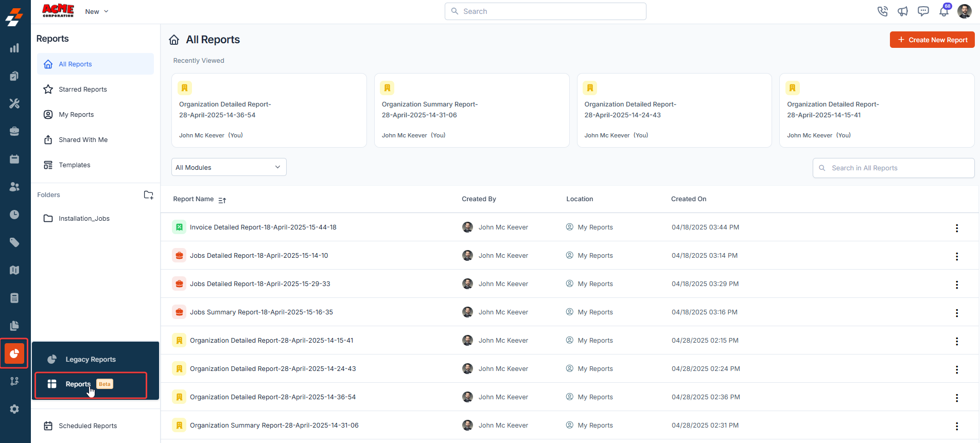The height and width of the screenshot is (443, 980).
Task: Open the map sidebar icon
Action: pos(14,270)
